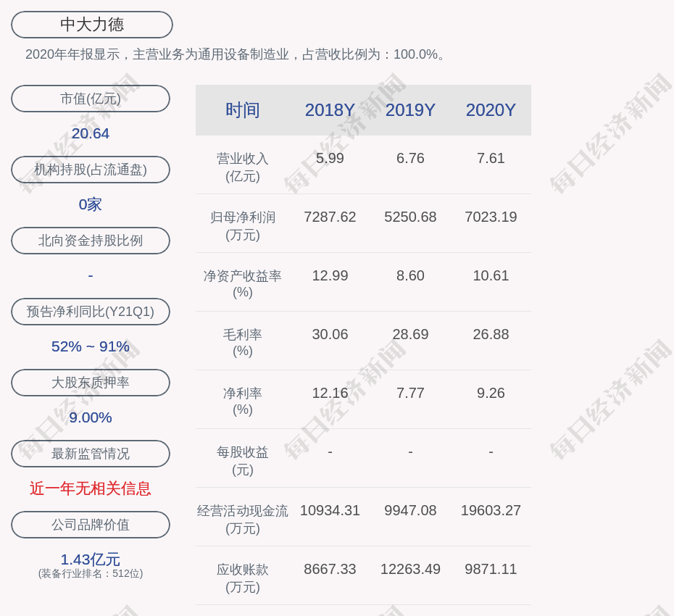Click the 1.43亿元 brand value figure

(x=91, y=559)
